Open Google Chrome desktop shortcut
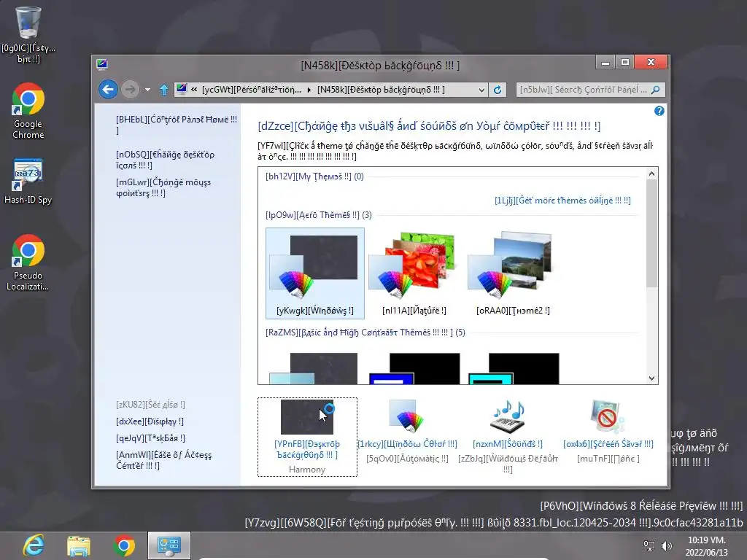The height and width of the screenshot is (560, 747). tap(28, 111)
